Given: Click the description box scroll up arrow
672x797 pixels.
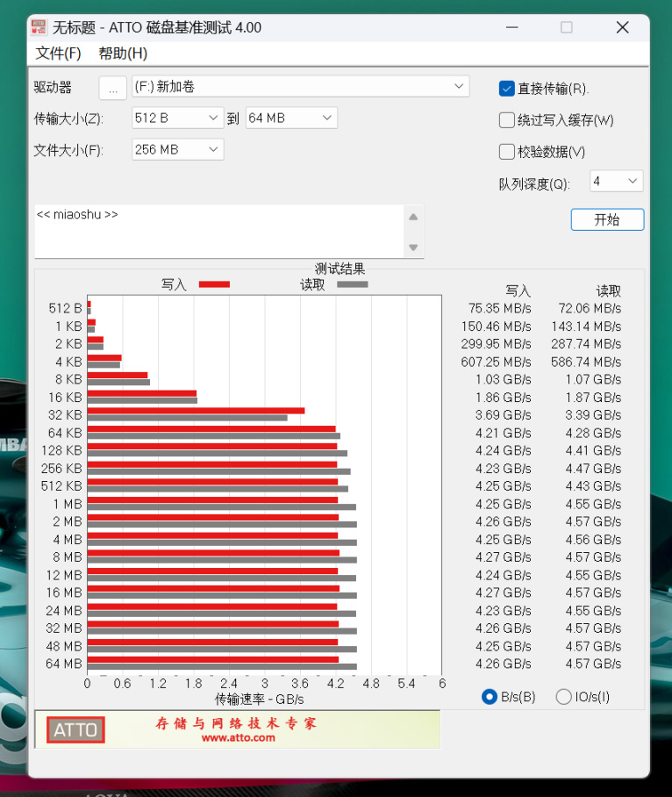Looking at the screenshot, I should click(x=413, y=217).
